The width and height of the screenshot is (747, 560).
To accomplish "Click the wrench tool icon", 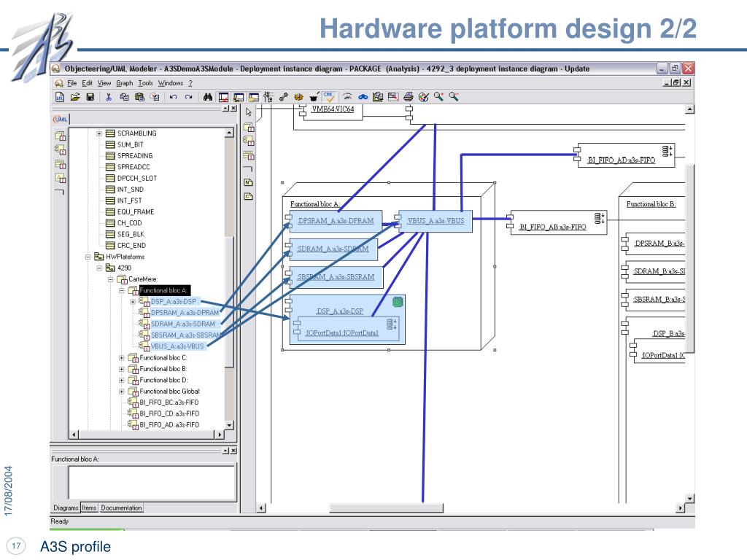I will point(284,97).
